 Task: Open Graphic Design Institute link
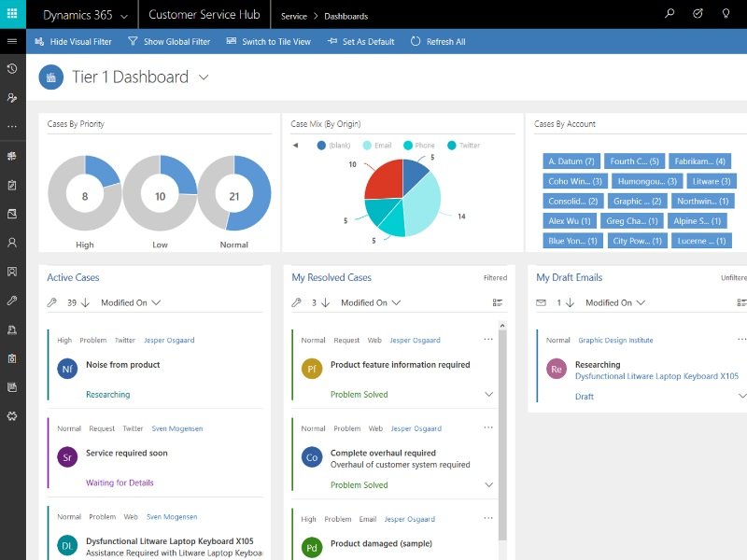[615, 340]
